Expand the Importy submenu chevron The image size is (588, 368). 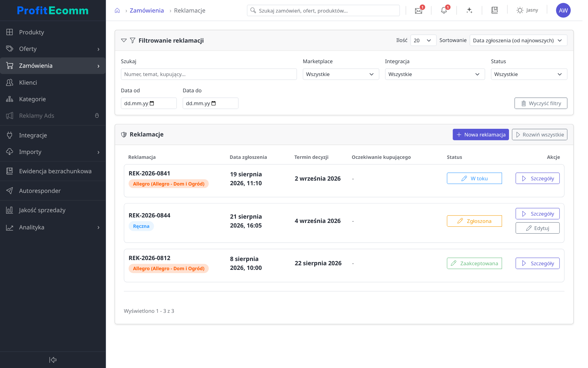tap(98, 152)
